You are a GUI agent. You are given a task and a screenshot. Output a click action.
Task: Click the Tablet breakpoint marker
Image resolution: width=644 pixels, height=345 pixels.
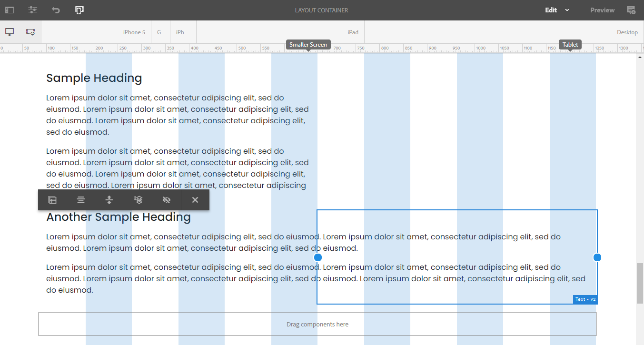coord(570,45)
